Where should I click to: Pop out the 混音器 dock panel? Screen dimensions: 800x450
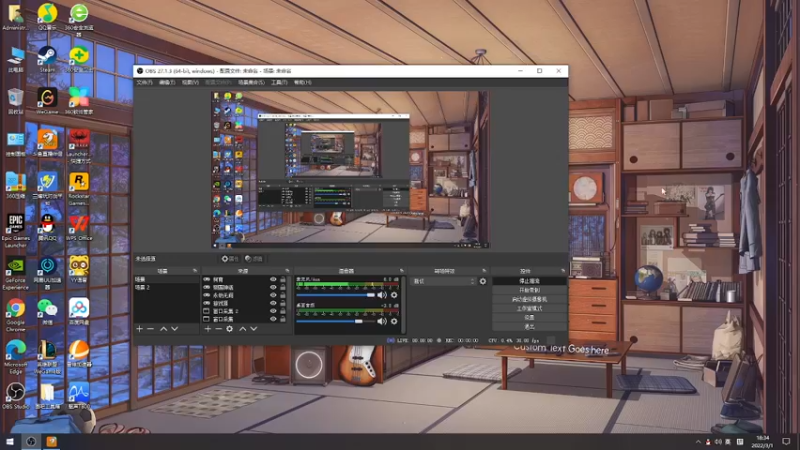pos(402,271)
